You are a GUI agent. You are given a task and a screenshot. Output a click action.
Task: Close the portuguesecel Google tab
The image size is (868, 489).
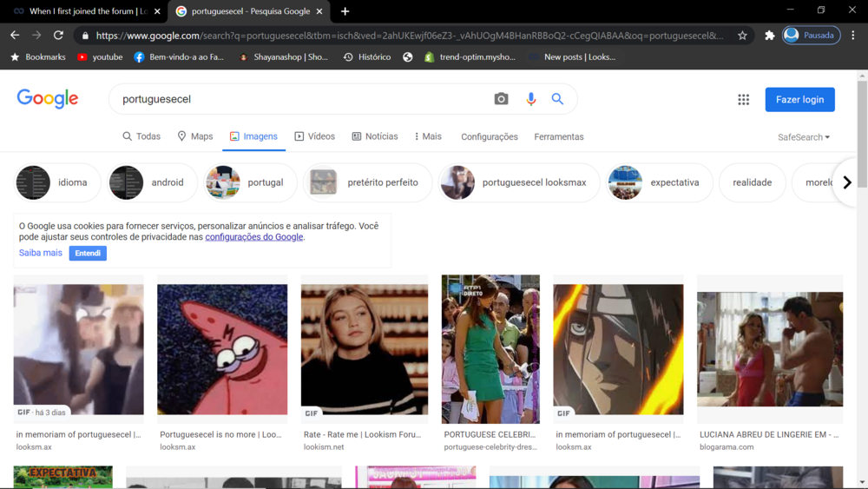click(319, 11)
